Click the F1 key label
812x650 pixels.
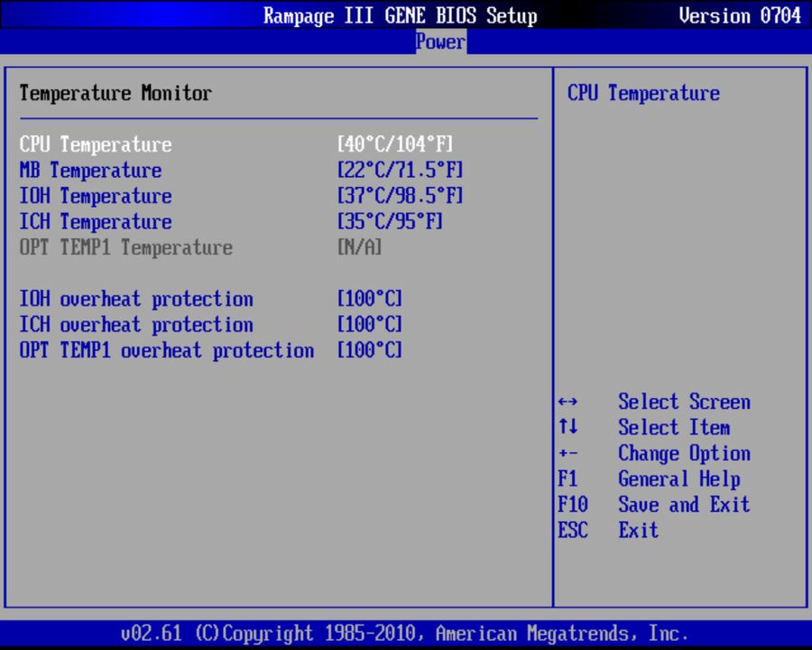pyautogui.click(x=567, y=479)
